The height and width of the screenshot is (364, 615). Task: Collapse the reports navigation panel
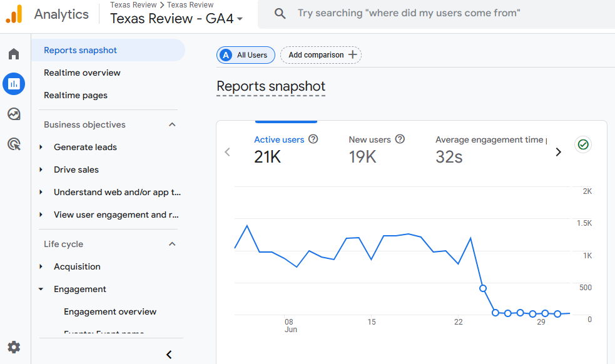[x=169, y=355]
